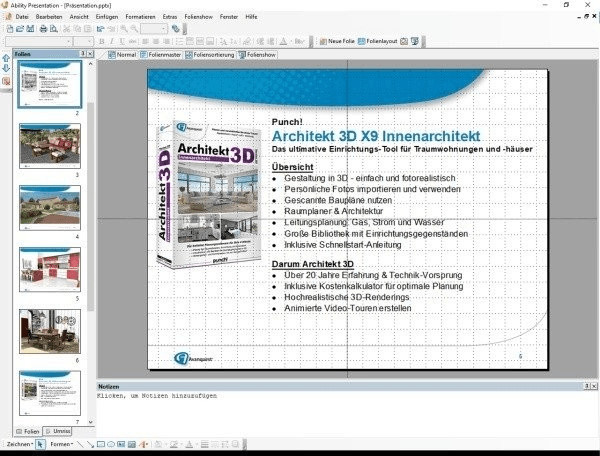Click the notes field to add notes

[340, 410]
